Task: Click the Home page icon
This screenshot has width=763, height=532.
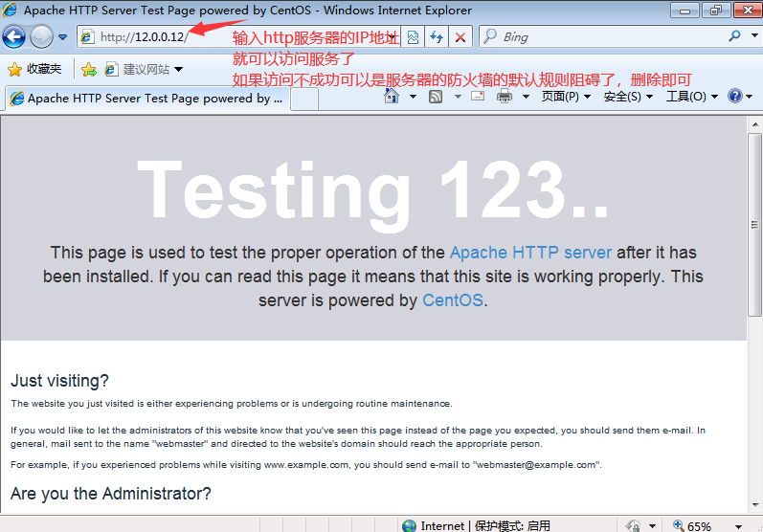Action: click(x=392, y=97)
